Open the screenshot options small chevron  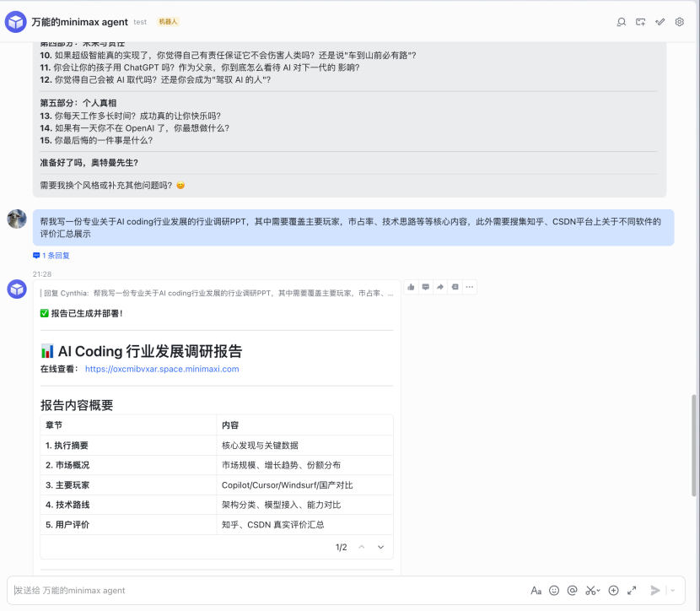coord(599,591)
